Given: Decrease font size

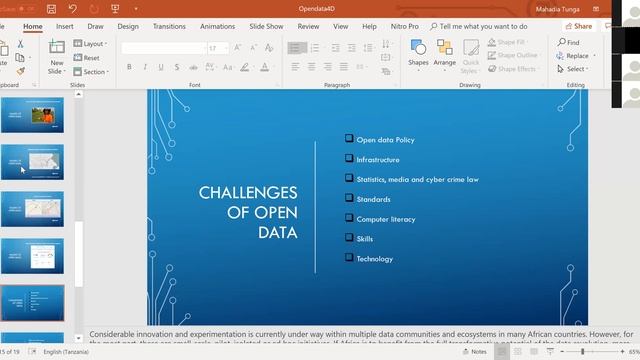Looking at the screenshot, I should (x=253, y=48).
